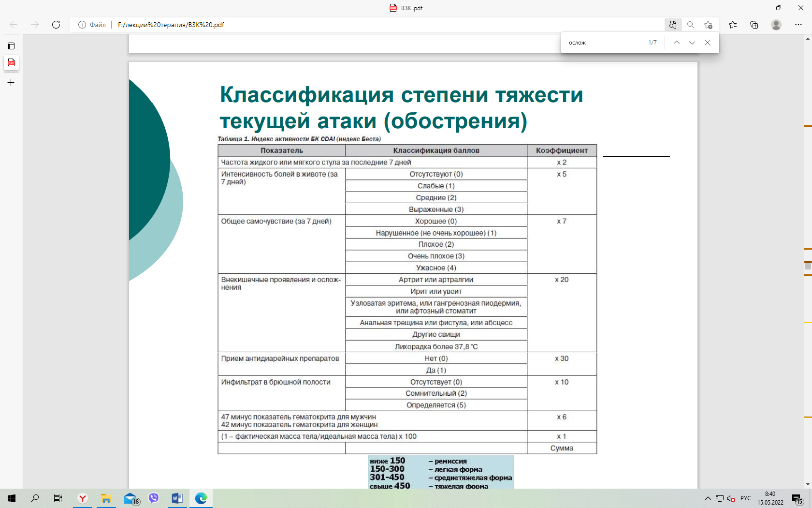This screenshot has width=812, height=508.
Task: Open the notification center
Action: pyautogui.click(x=797, y=498)
